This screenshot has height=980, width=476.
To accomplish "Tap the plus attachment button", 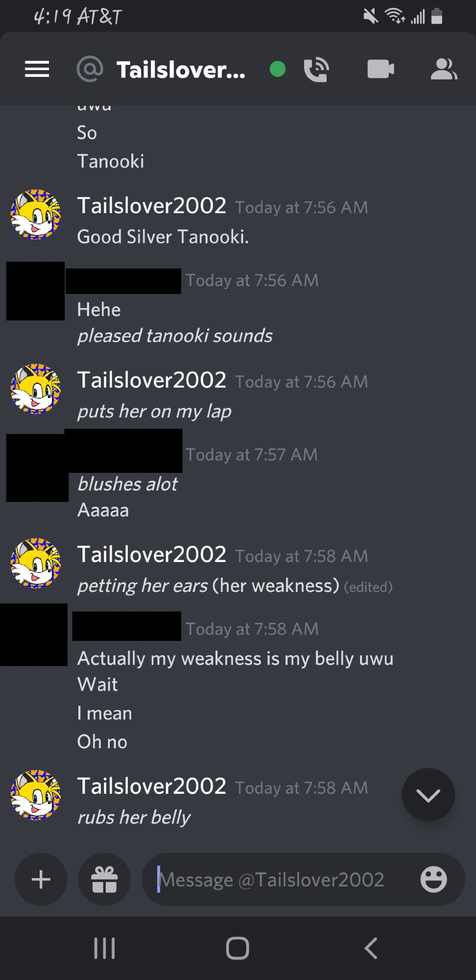I will [x=41, y=879].
